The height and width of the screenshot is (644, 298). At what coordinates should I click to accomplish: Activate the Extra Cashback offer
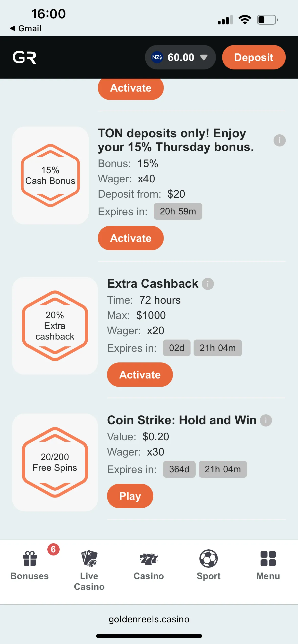coord(140,375)
